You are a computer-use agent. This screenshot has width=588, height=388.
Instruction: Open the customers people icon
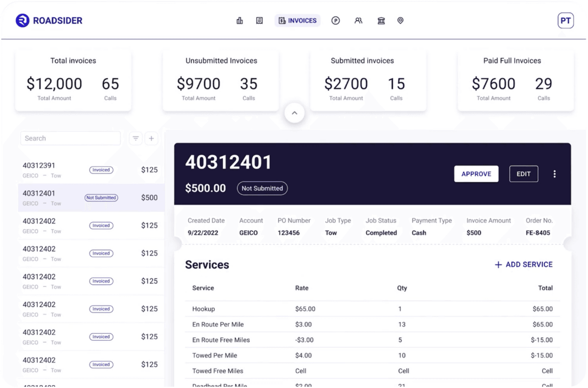pyautogui.click(x=358, y=21)
